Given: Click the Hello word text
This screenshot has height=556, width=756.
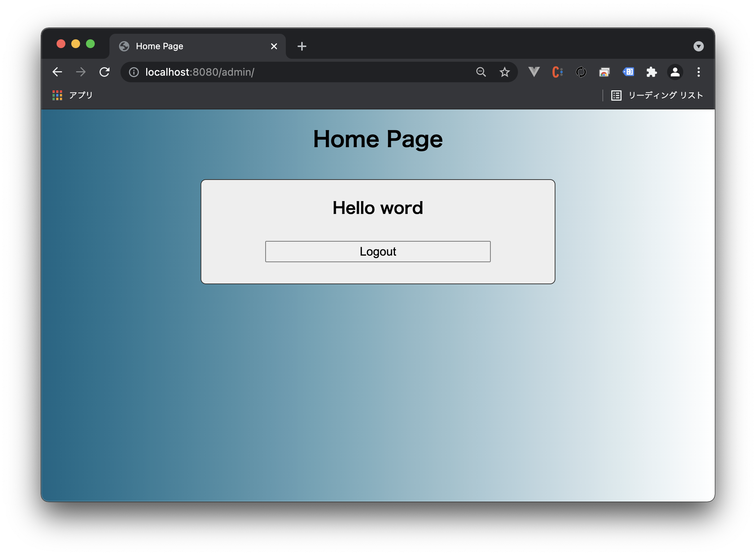Looking at the screenshot, I should [x=378, y=208].
